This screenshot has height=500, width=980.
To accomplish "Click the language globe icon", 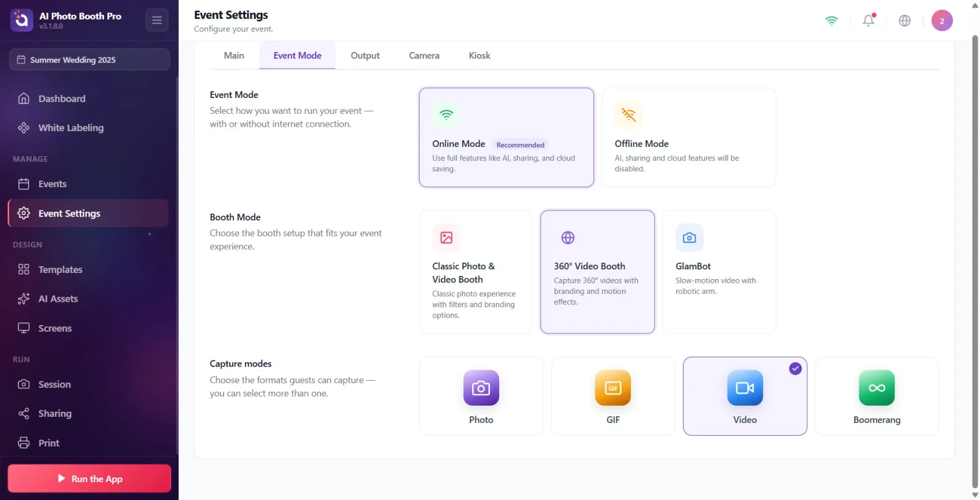I will point(905,21).
